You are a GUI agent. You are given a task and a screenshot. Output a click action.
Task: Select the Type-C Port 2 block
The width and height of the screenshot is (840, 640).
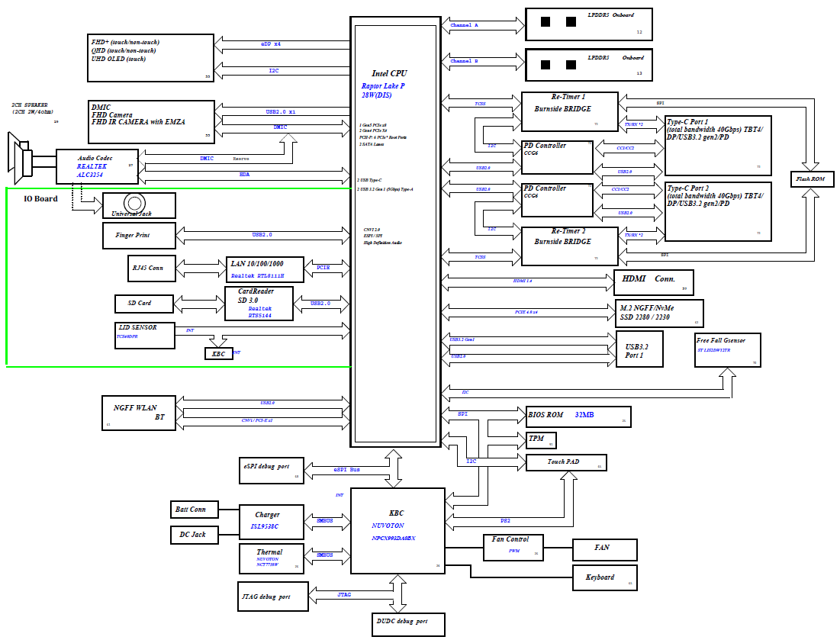click(718, 211)
